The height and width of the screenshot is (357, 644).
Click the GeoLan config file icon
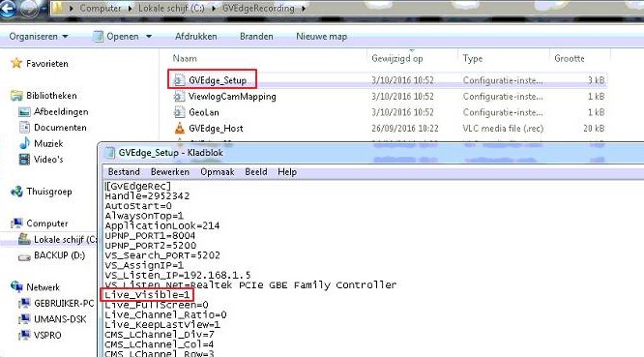(x=179, y=111)
